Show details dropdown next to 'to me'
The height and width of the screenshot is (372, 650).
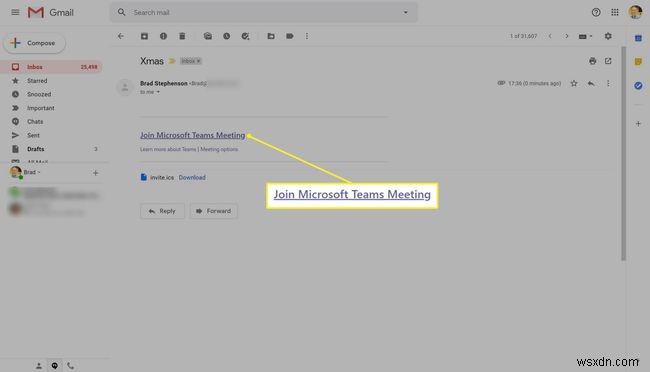(158, 92)
